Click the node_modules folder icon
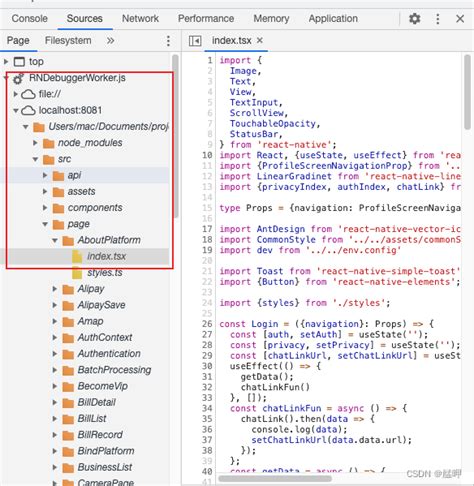This screenshot has height=486, width=474. 49,143
